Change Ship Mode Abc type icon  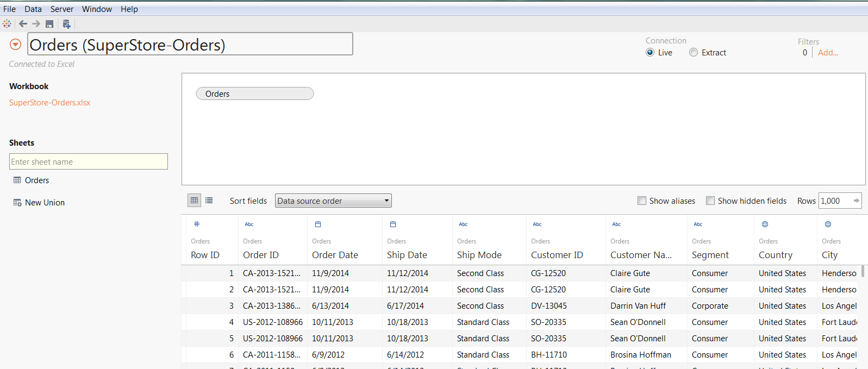coord(463,224)
